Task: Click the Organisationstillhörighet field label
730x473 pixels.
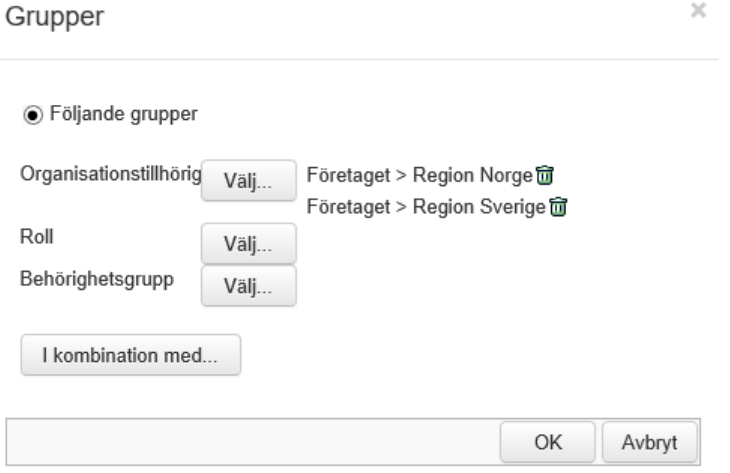Action: [111, 174]
